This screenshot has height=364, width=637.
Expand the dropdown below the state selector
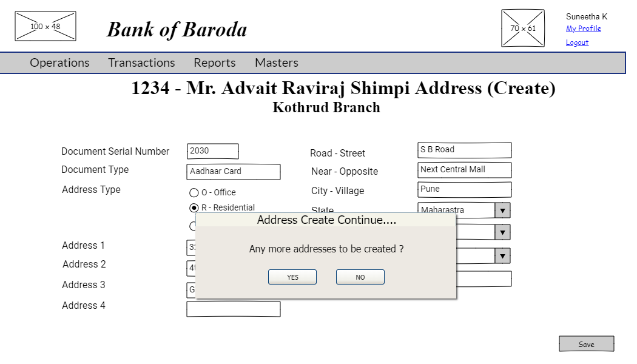[x=502, y=232]
